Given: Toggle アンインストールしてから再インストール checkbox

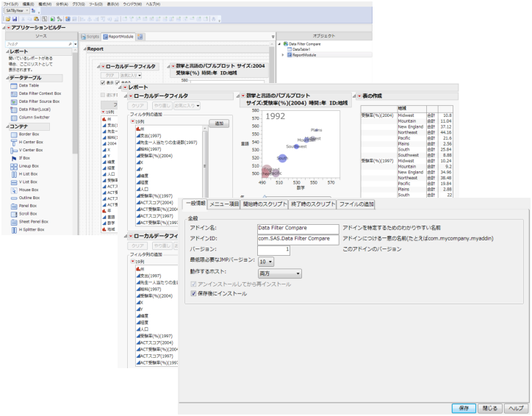Looking at the screenshot, I should (x=193, y=284).
